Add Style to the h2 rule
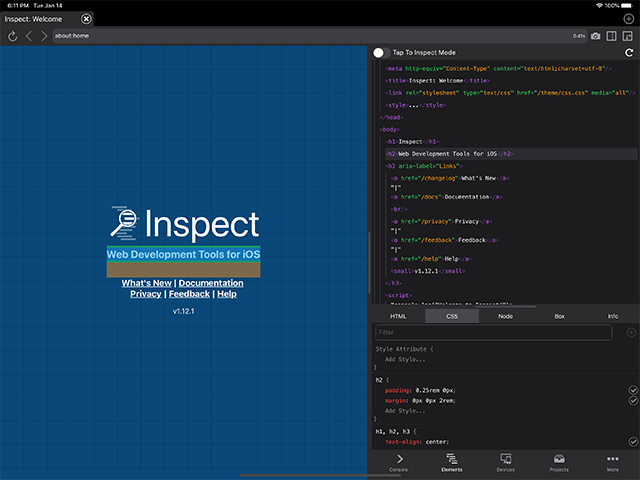This screenshot has width=640, height=480. pos(405,411)
